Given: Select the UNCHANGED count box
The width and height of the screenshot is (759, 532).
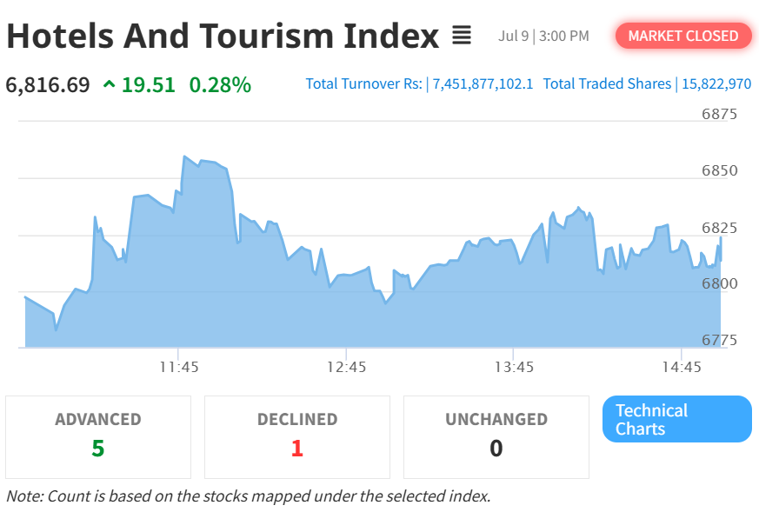Looking at the screenshot, I should (496, 437).
